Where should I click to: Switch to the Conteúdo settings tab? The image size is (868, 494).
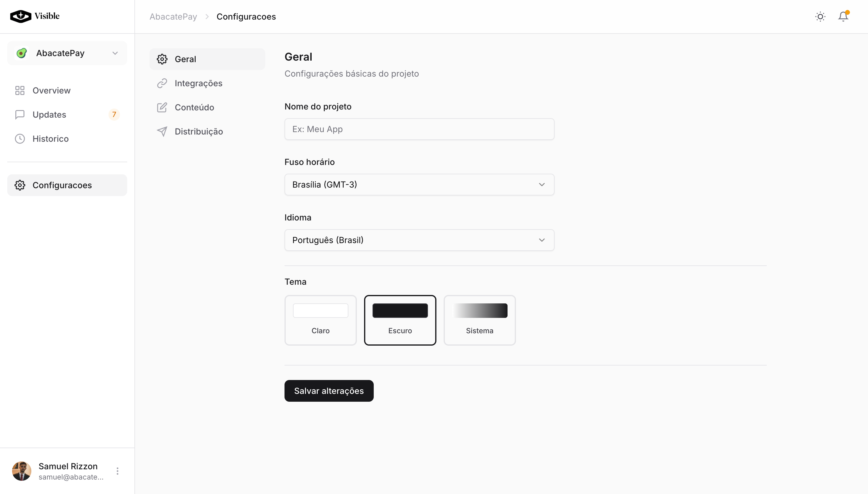tap(194, 108)
